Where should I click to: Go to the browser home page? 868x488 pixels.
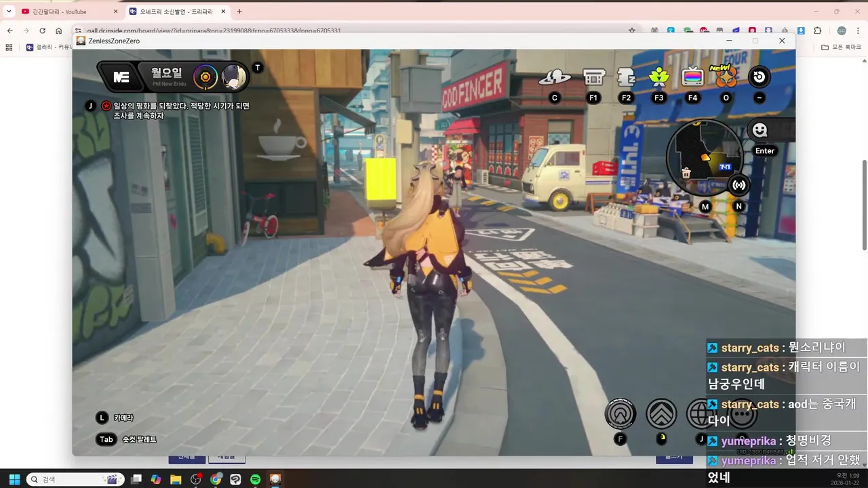pos(59,30)
